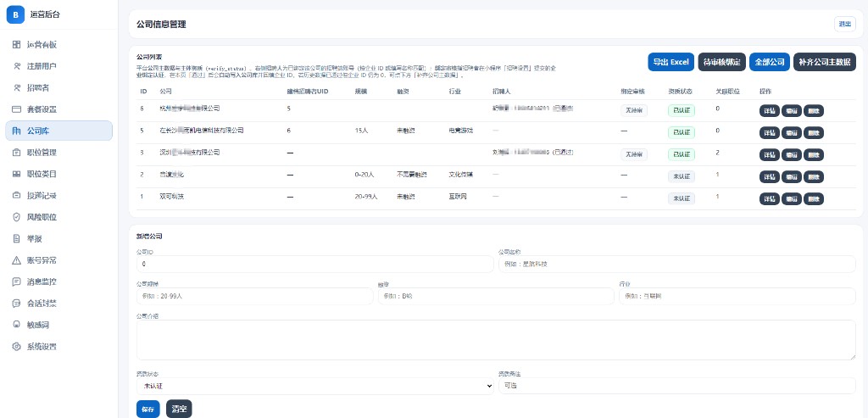This screenshot has width=868, height=418.
Task: Click 补齐公司主数据 button
Action: (824, 62)
